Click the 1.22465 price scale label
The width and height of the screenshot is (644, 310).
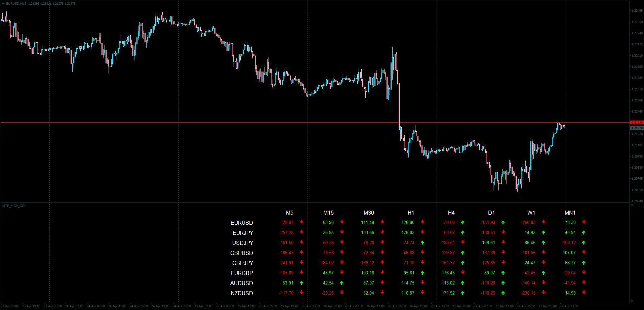pos(637,11)
